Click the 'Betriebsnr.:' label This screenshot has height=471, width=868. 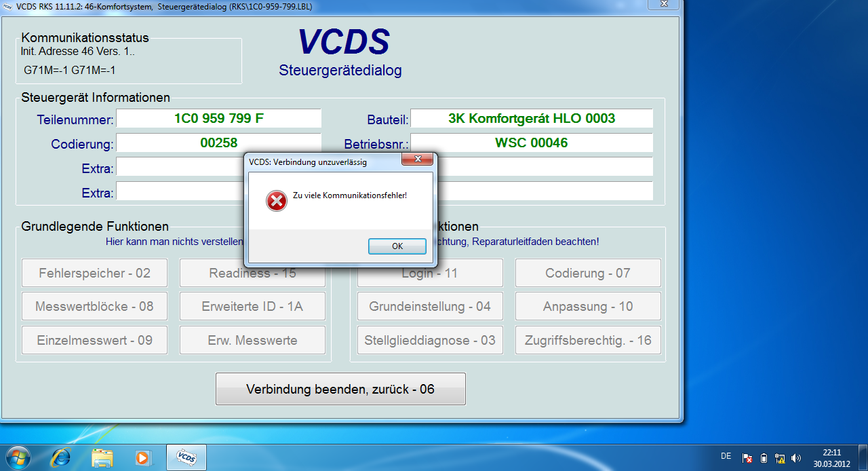pos(376,144)
